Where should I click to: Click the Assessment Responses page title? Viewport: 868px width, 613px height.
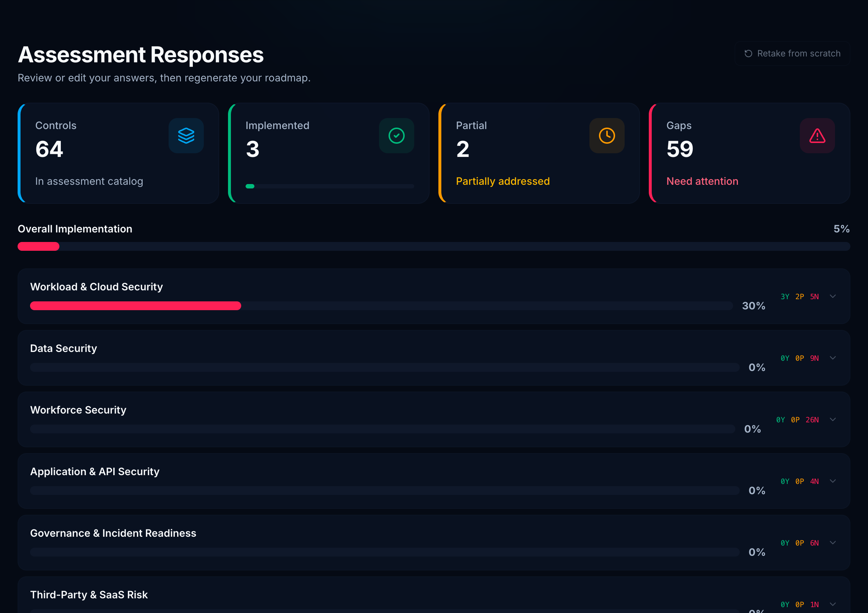(141, 55)
